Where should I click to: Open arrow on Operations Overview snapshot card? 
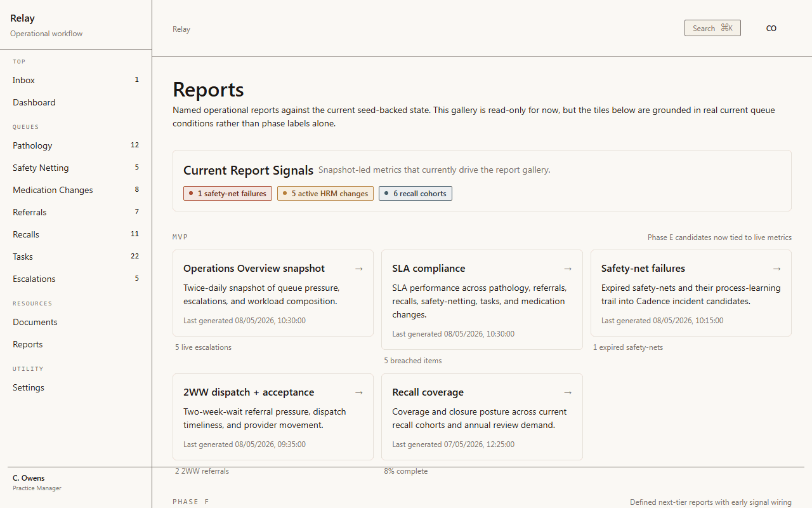click(358, 269)
